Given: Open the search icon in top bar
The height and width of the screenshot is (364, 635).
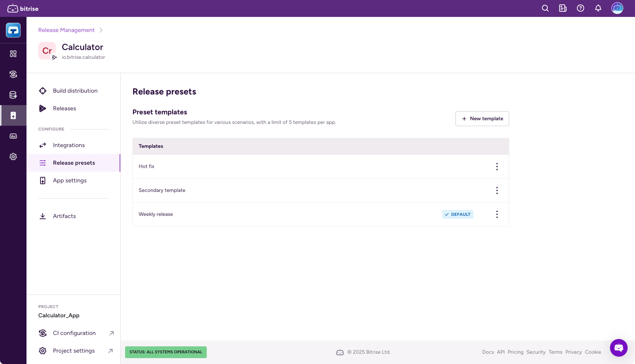Looking at the screenshot, I should pos(545,8).
